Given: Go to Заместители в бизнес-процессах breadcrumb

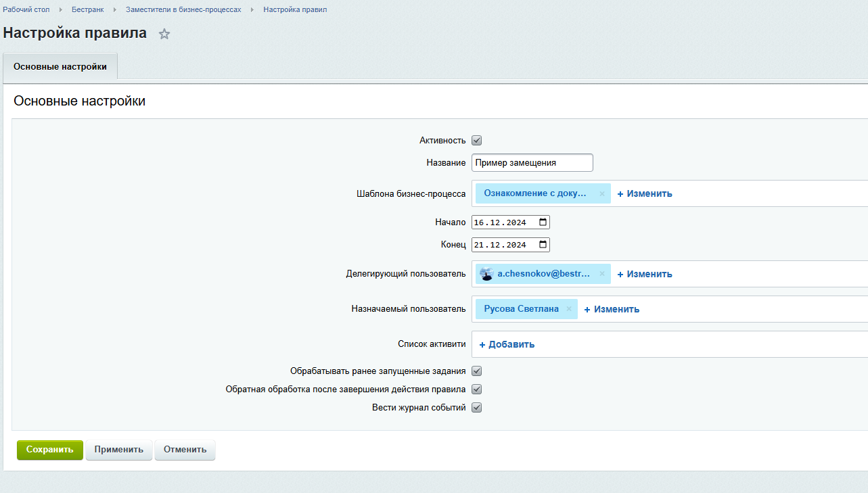Looking at the screenshot, I should tap(183, 9).
